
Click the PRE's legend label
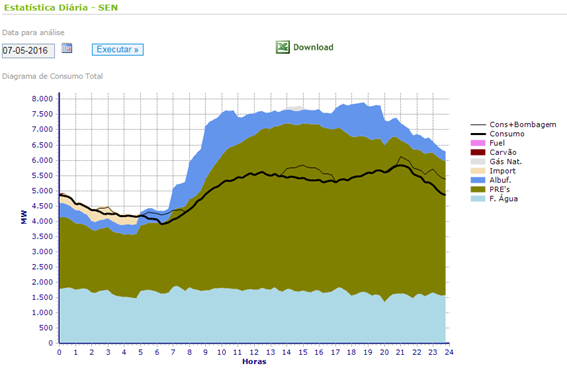499,189
